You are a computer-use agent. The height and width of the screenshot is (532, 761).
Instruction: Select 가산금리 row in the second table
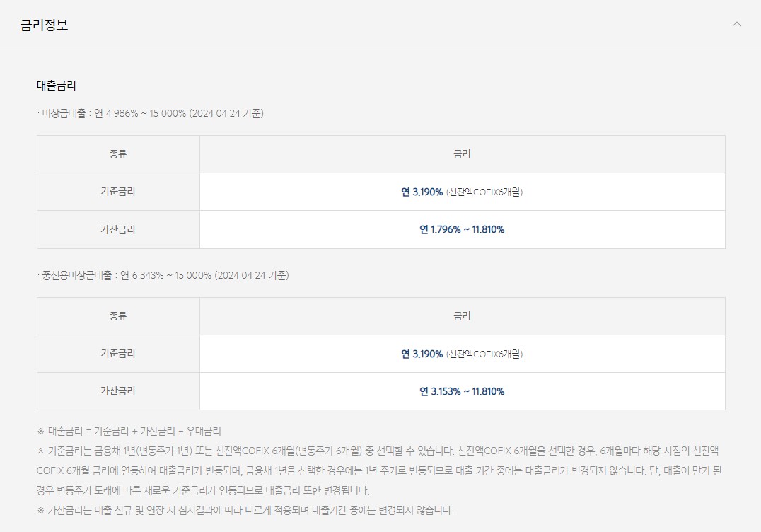[x=118, y=391]
